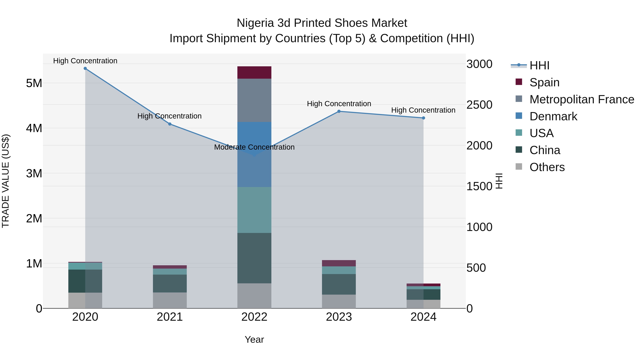Image resolution: width=644 pixels, height=362 pixels.
Task: Click the 'High Concentration' label above 2023
Action: (339, 104)
